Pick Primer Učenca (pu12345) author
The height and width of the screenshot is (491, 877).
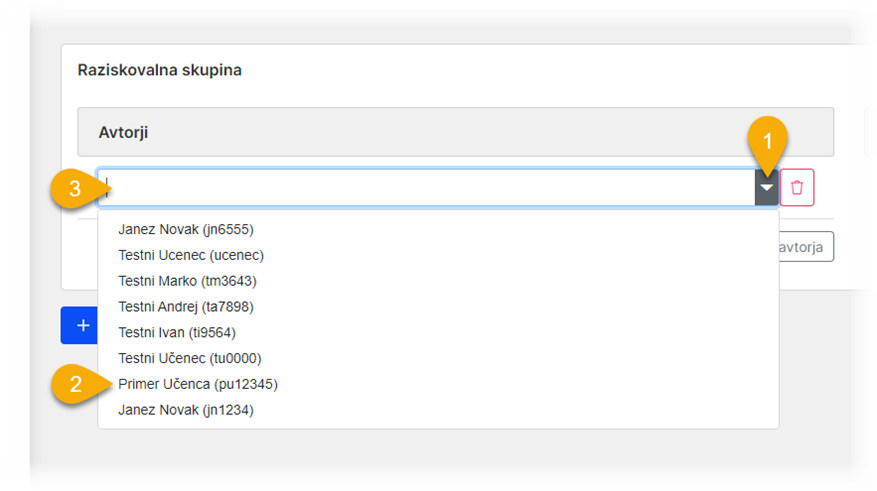198,384
